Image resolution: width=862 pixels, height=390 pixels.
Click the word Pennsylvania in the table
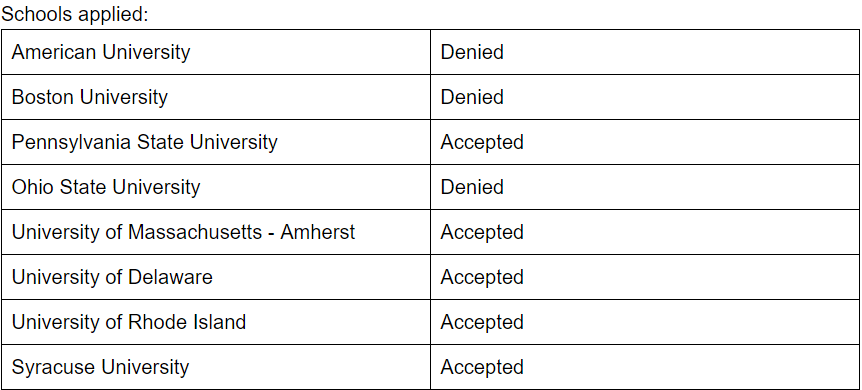[70, 142]
